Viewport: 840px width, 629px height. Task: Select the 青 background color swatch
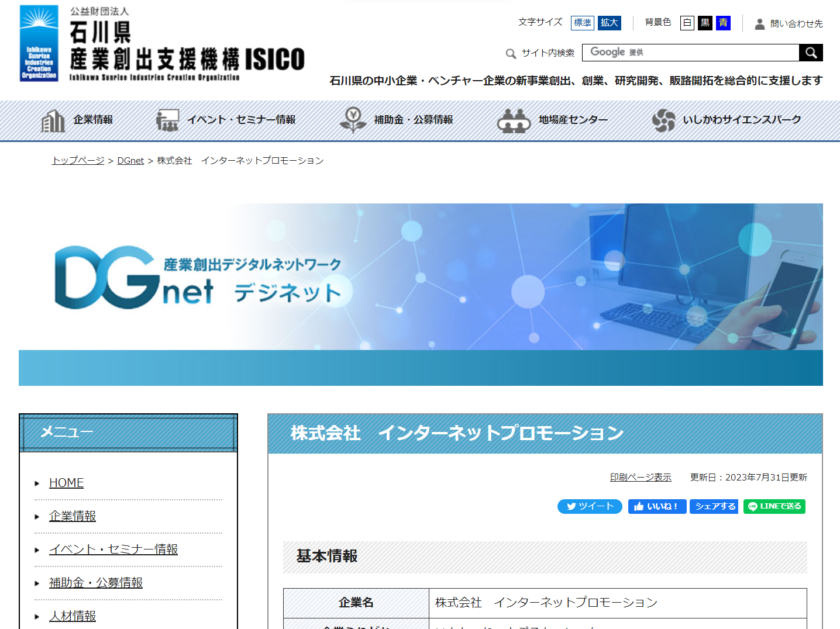pyautogui.click(x=723, y=23)
